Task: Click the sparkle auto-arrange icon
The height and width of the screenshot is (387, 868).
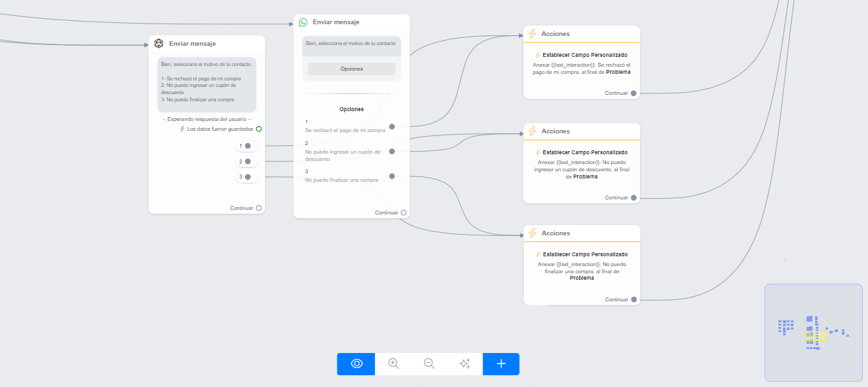Action: coord(465,364)
